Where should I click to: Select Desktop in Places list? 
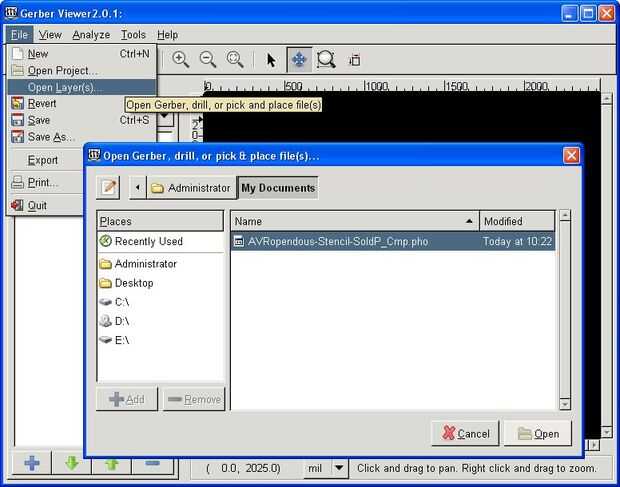[160, 283]
